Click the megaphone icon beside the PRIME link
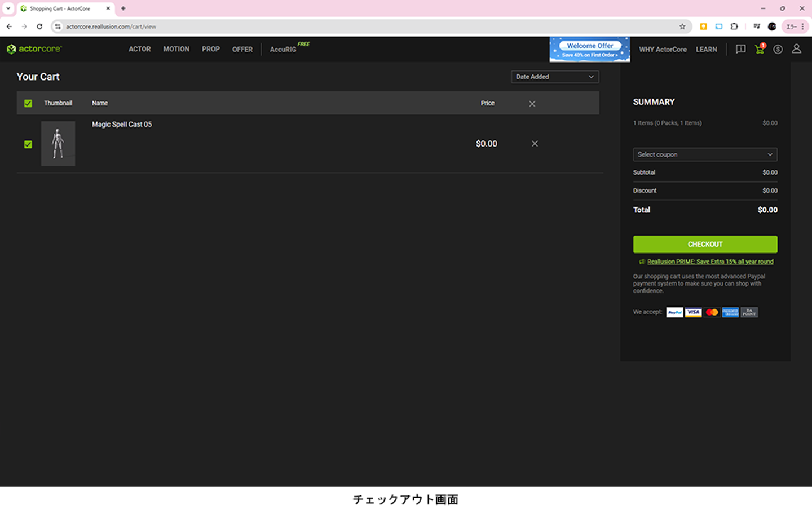Image resolution: width=812 pixels, height=514 pixels. pos(642,262)
